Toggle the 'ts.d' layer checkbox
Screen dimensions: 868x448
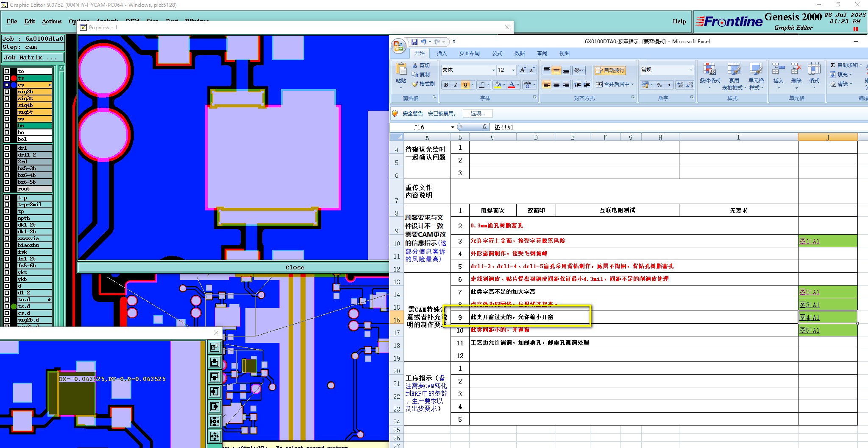[x=7, y=306]
